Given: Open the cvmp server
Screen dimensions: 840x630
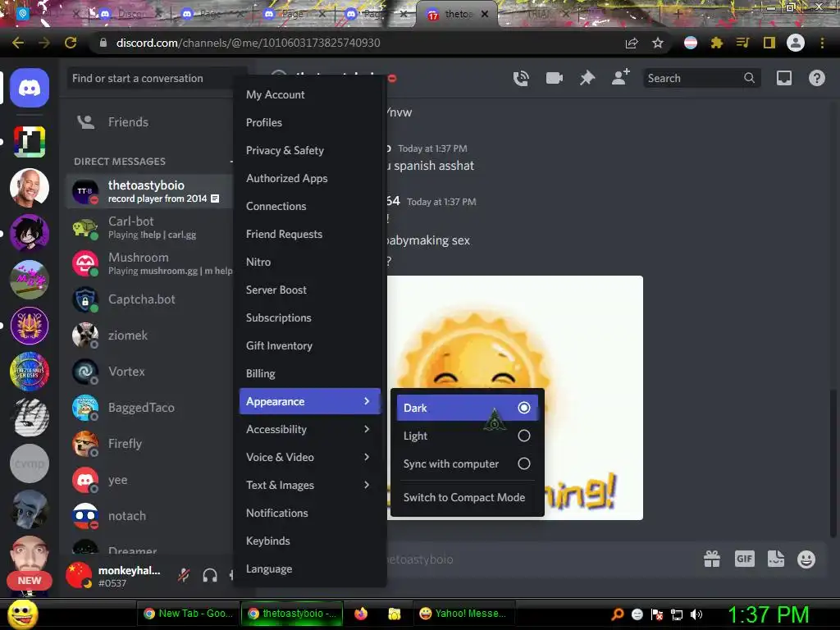Looking at the screenshot, I should coord(30,463).
